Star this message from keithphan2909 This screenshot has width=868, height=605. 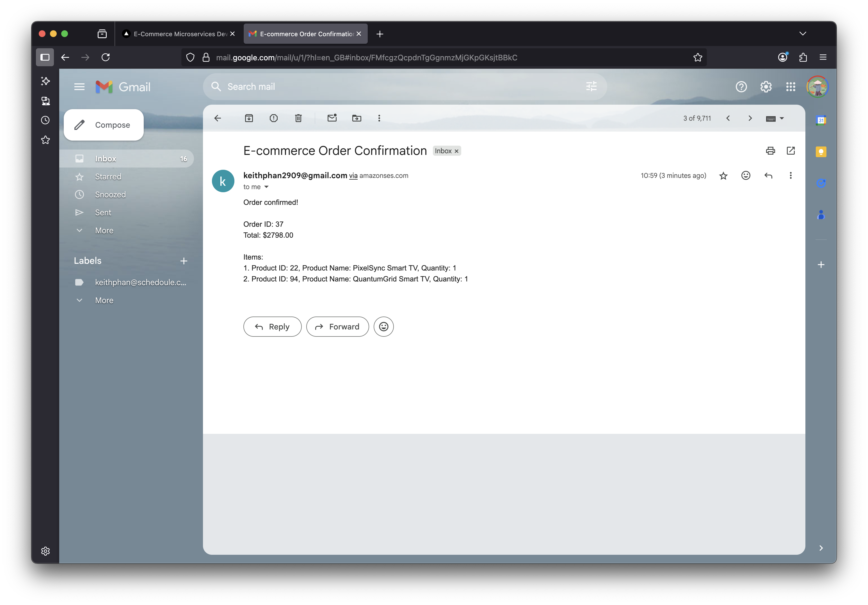(723, 176)
